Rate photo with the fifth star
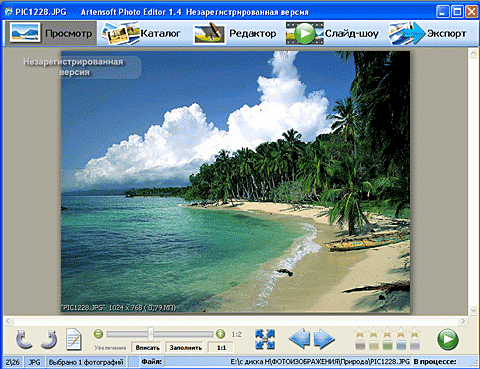480x369 pixels. click(x=415, y=333)
